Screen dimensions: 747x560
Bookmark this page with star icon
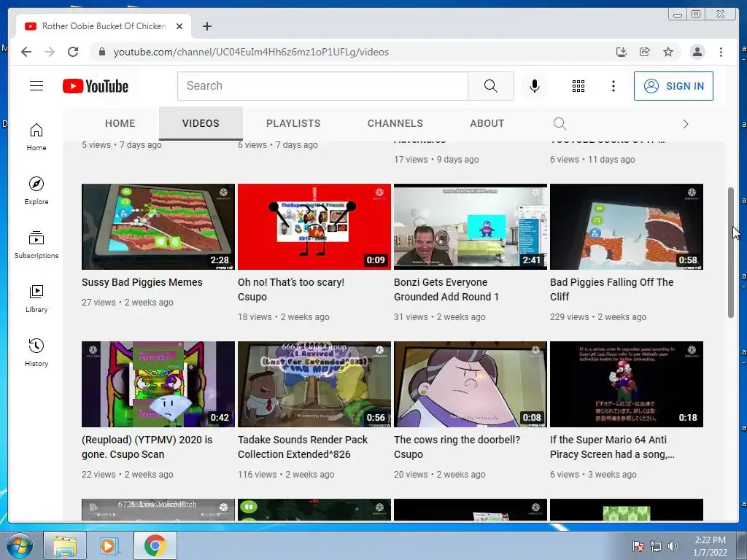pyautogui.click(x=668, y=52)
